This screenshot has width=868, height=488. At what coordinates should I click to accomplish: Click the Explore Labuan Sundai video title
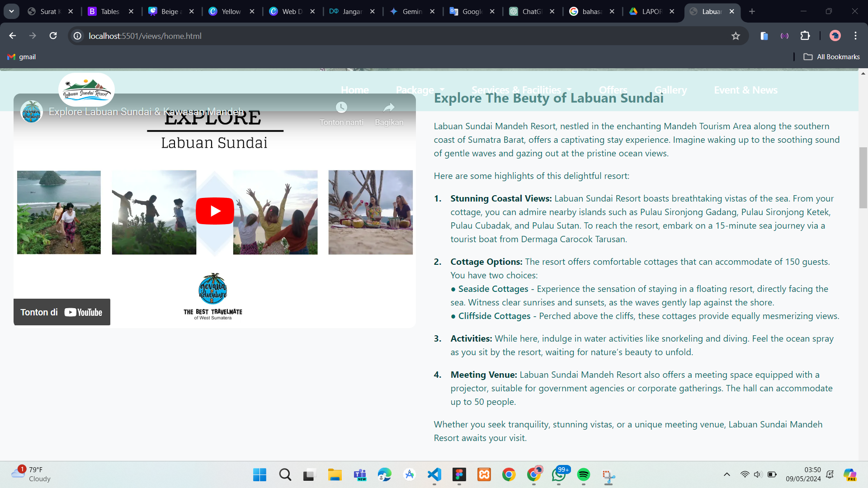146,112
